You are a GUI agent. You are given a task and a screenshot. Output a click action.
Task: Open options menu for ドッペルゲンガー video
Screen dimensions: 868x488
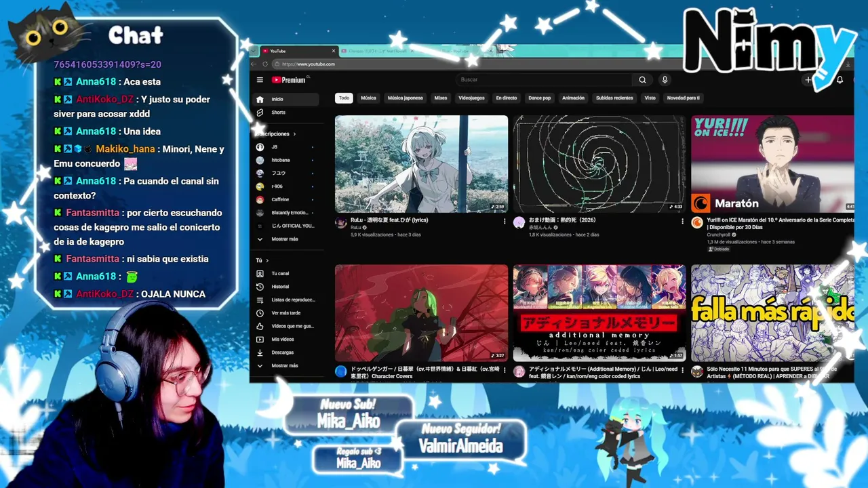[x=505, y=370]
